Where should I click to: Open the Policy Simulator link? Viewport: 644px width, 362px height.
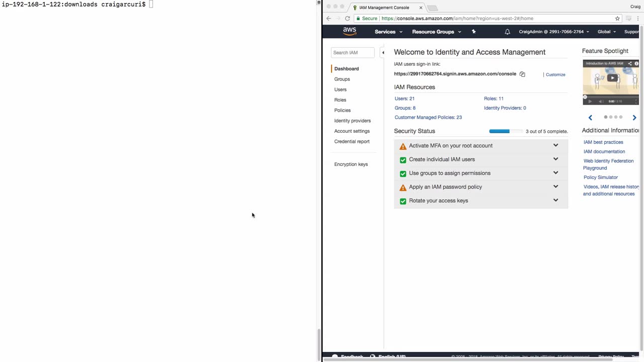click(x=601, y=177)
